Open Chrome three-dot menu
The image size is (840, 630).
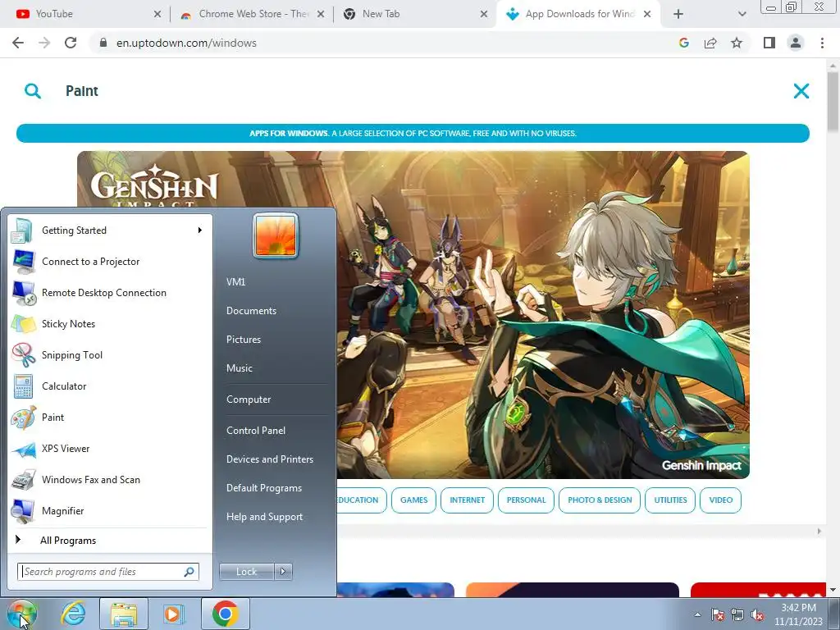822,43
